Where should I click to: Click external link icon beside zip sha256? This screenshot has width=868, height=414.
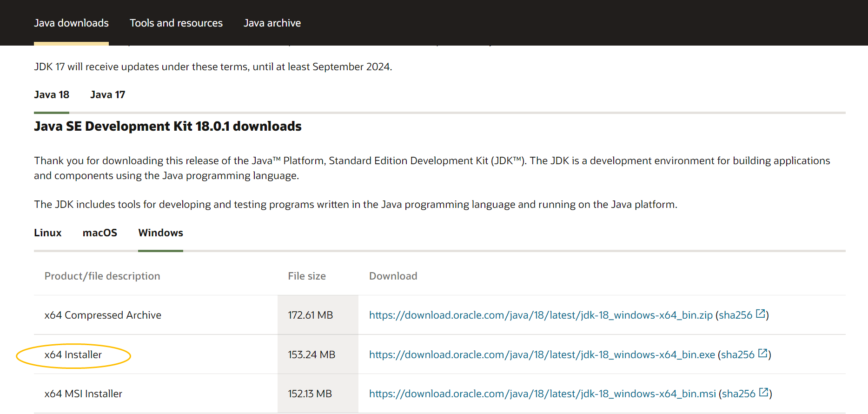761,314
